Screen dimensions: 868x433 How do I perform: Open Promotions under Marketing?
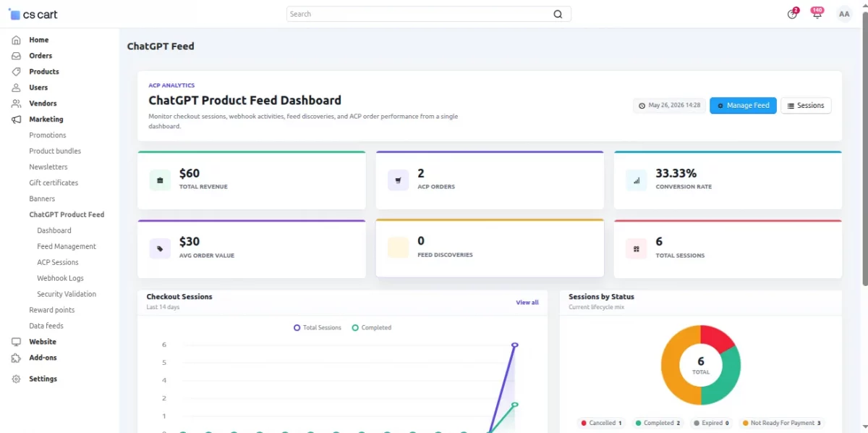[48, 135]
